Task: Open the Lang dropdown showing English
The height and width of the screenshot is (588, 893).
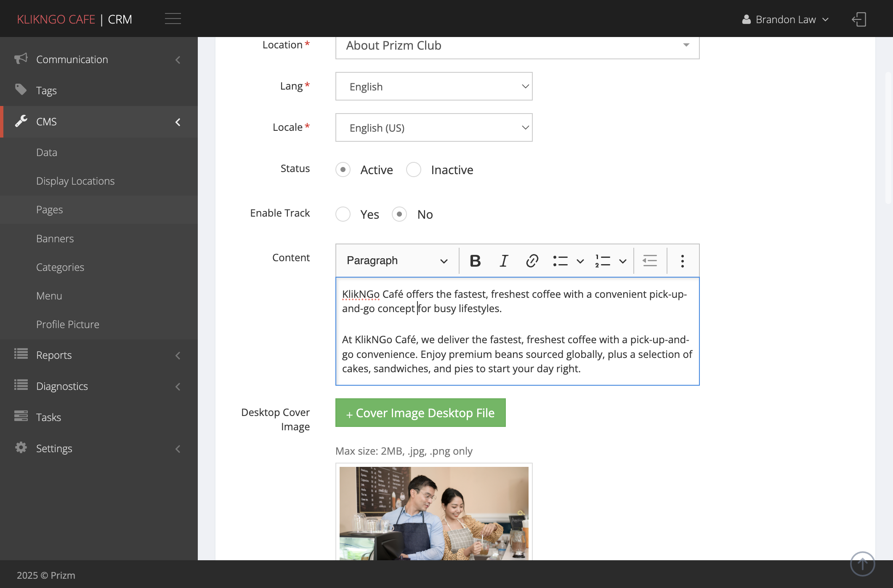Action: point(434,86)
